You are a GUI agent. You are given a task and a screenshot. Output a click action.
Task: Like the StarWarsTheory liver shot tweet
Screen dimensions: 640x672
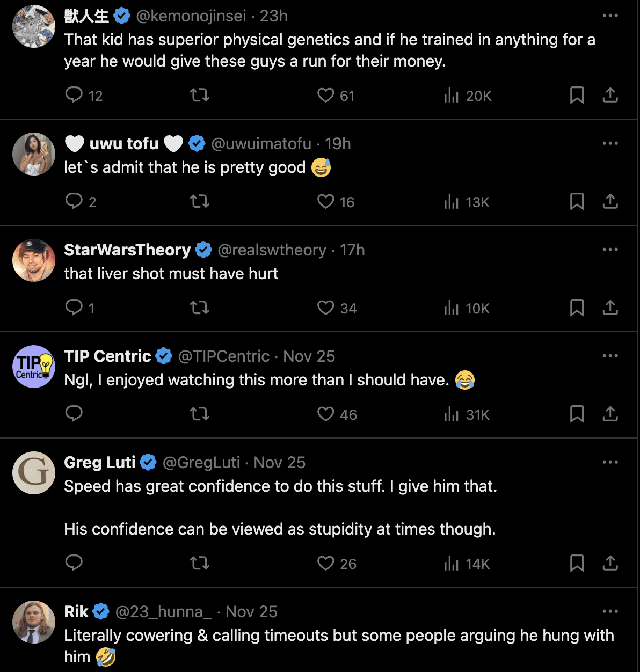326,308
